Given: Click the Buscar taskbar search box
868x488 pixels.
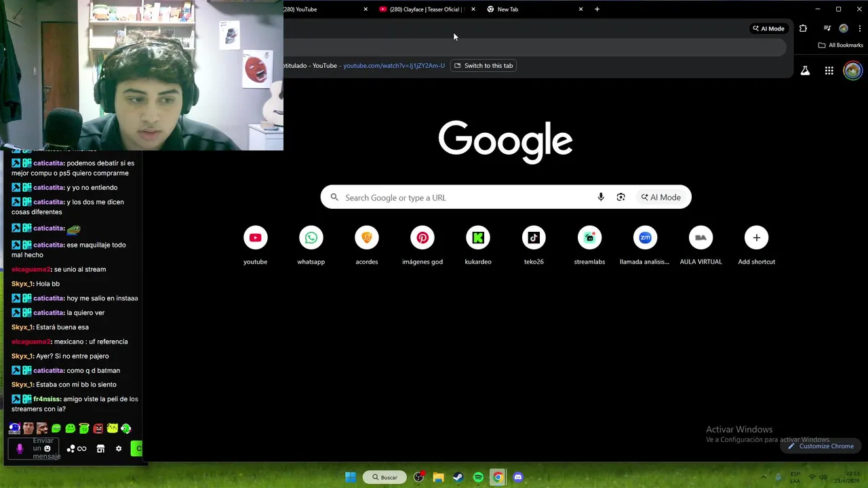Looking at the screenshot, I should pyautogui.click(x=384, y=477).
